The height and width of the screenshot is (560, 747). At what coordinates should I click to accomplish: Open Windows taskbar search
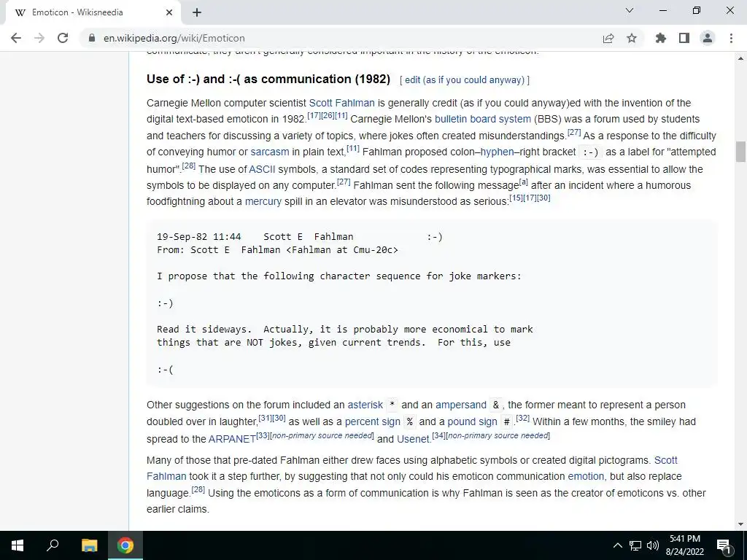(53, 545)
